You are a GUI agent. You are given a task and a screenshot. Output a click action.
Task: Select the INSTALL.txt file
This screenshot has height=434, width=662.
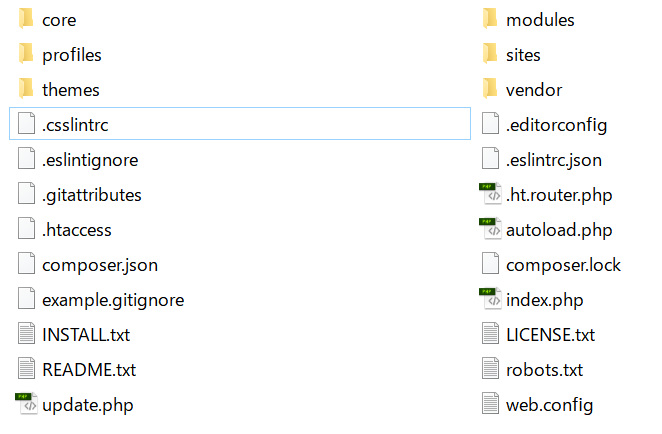[74, 334]
